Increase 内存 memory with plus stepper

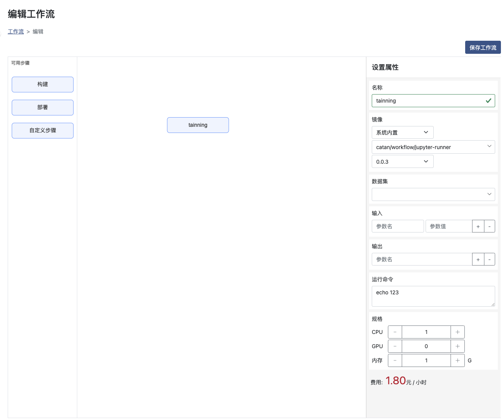[x=457, y=360]
